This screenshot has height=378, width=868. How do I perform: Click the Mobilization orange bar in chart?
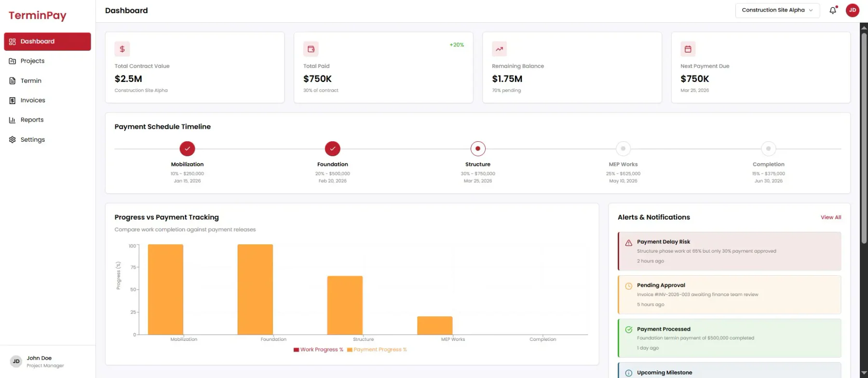point(165,289)
